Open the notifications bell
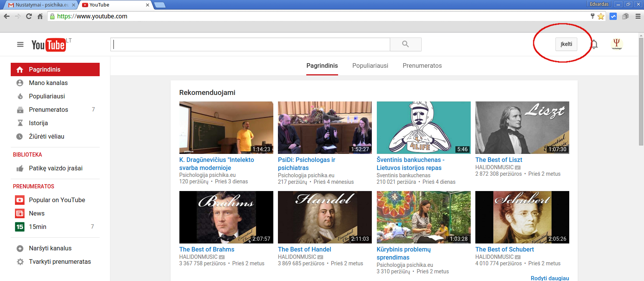The width and height of the screenshot is (644, 281). [594, 44]
